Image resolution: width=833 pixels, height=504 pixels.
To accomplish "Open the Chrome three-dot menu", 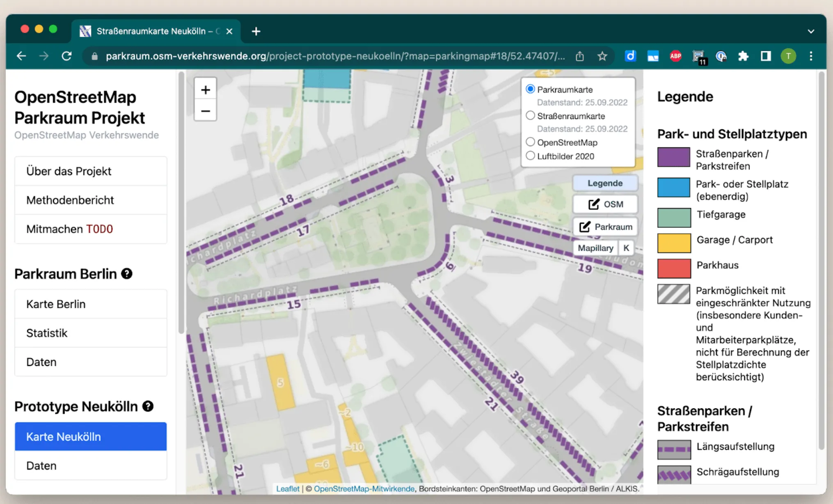I will pyautogui.click(x=811, y=56).
